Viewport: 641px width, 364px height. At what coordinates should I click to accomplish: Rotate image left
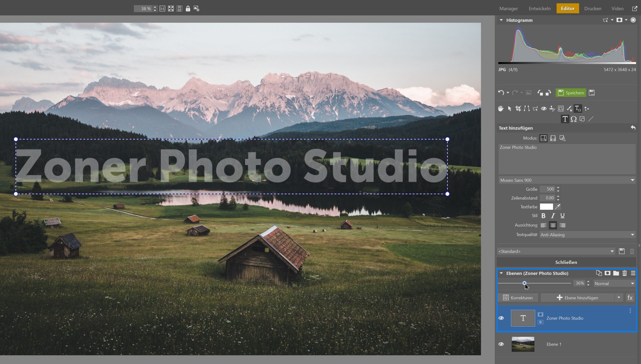(540, 93)
